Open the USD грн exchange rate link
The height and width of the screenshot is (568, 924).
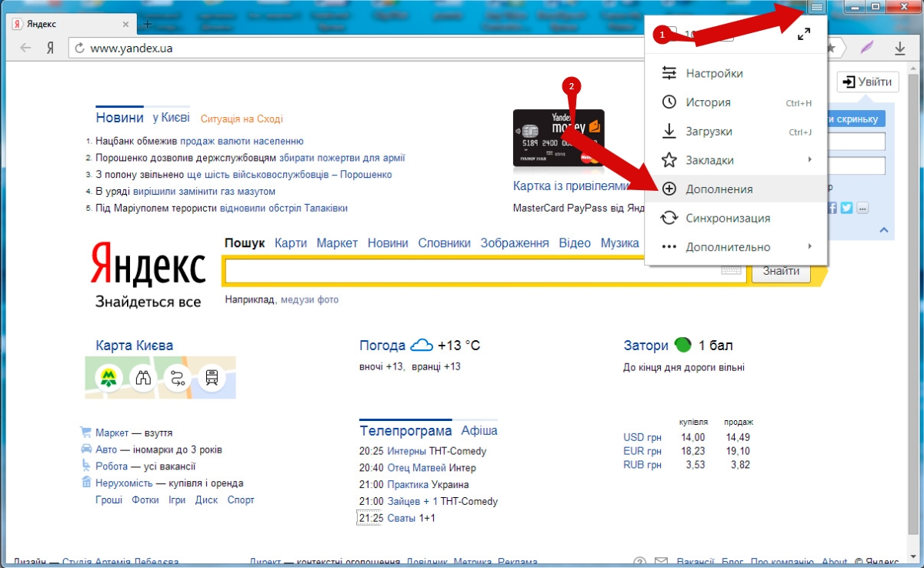click(x=642, y=437)
